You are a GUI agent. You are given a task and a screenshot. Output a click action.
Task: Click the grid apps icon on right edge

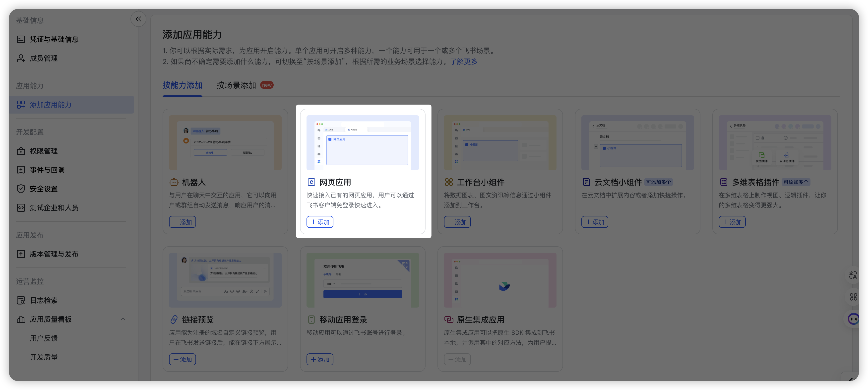click(x=853, y=297)
